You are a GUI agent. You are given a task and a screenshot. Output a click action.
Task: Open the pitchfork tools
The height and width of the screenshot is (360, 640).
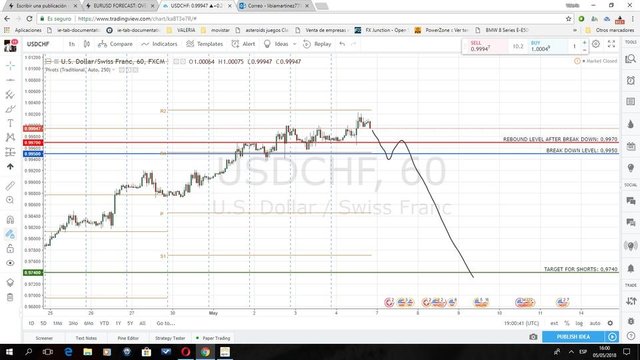tap(10, 95)
